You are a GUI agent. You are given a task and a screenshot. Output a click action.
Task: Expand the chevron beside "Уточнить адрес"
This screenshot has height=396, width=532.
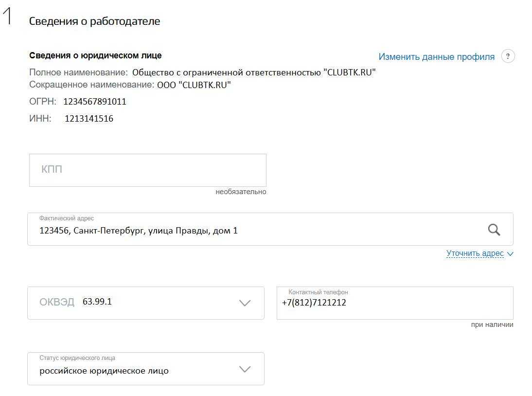[510, 253]
